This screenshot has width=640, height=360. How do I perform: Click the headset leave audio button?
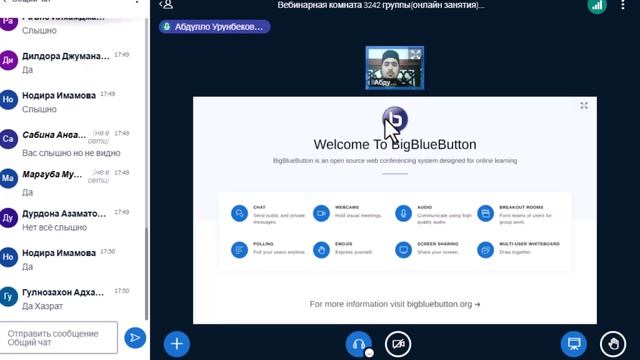pos(358,344)
